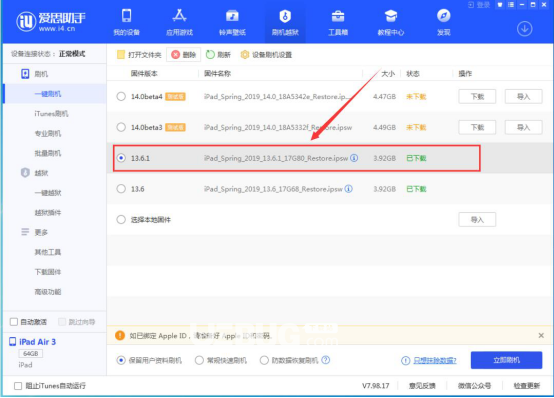This screenshot has height=398, width=554.
Task: Close the Apple ID warning notice
Action: click(541, 335)
